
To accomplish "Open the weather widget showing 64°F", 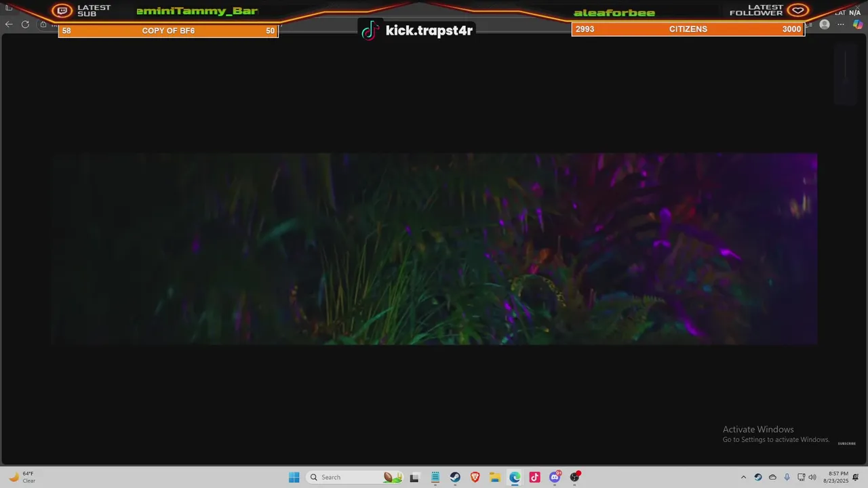I will pyautogui.click(x=22, y=477).
